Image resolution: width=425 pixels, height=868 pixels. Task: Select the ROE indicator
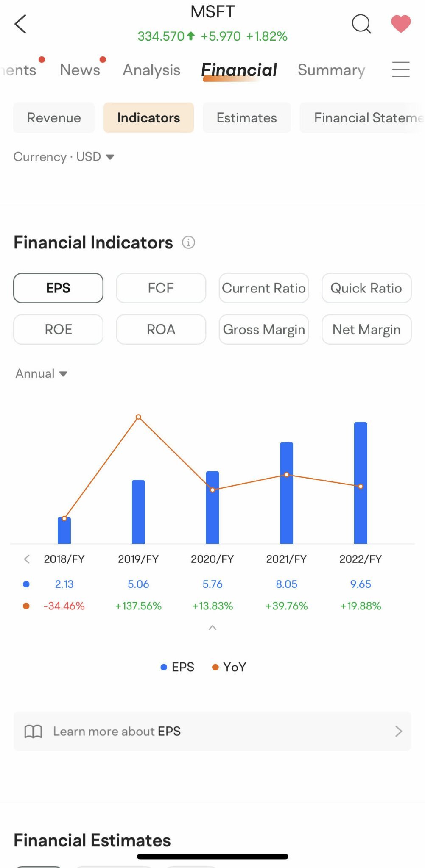pos(58,329)
